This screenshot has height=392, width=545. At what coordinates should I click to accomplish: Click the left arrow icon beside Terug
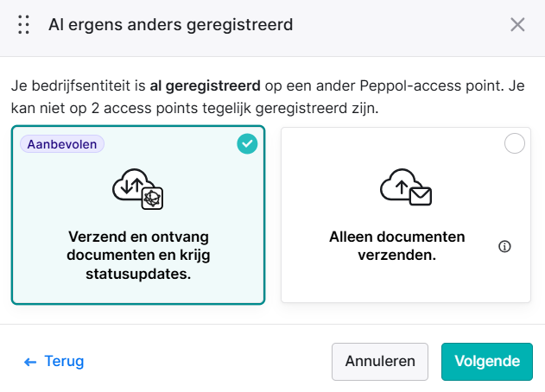[30, 362]
